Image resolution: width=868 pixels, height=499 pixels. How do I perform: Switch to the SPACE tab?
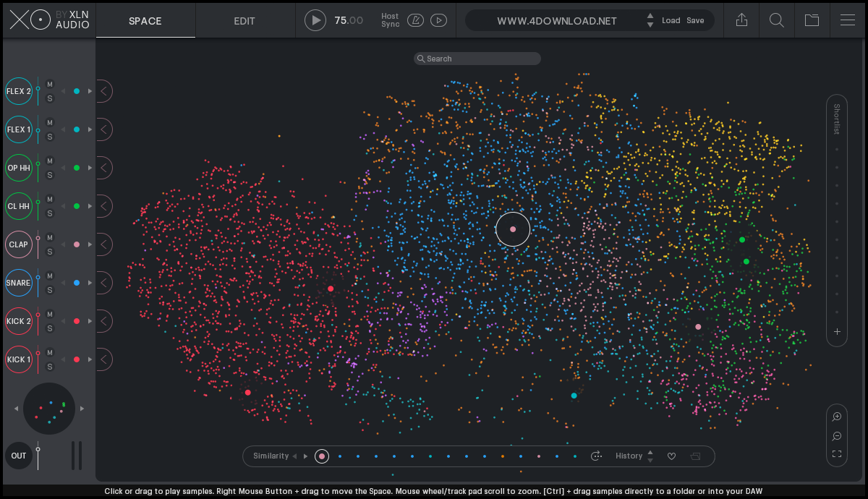(145, 20)
